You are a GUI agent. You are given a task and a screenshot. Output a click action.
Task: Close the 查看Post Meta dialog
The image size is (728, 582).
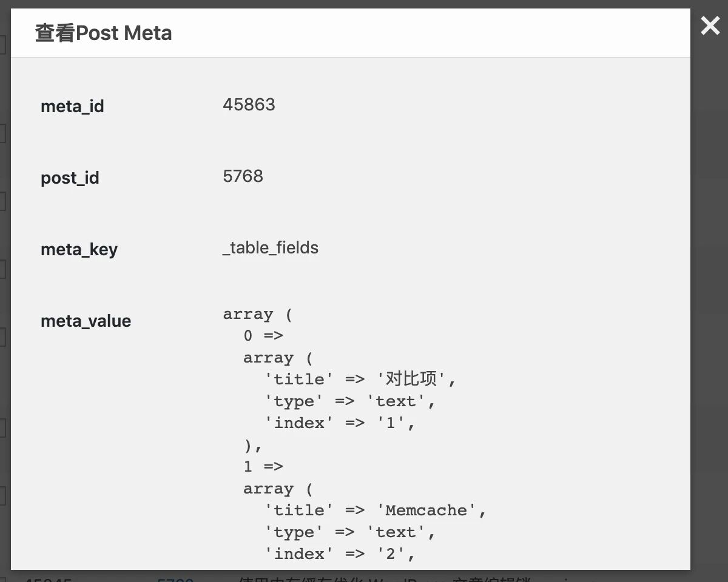pos(709,26)
